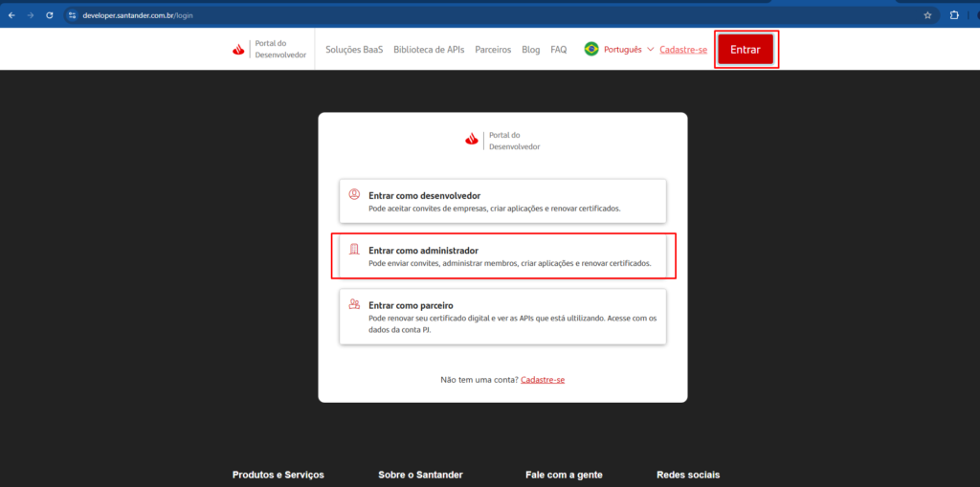Open the Soluções BaaS menu
The image size is (980, 487).
click(x=354, y=49)
